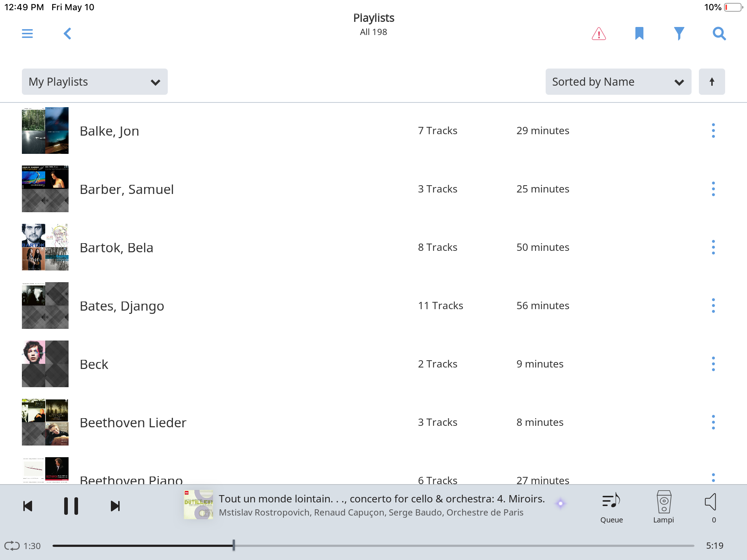747x560 pixels.
Task: Open the Beethoven Lieder playlist
Action: coord(133,423)
